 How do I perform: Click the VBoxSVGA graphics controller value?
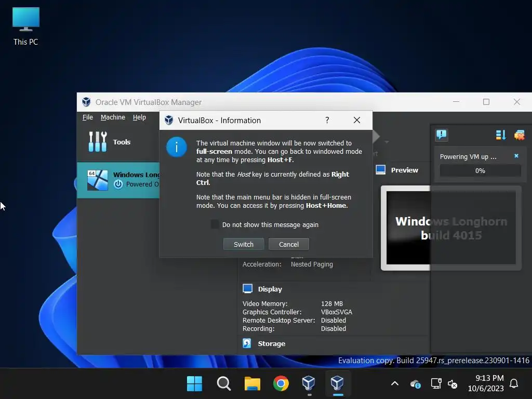pyautogui.click(x=337, y=312)
